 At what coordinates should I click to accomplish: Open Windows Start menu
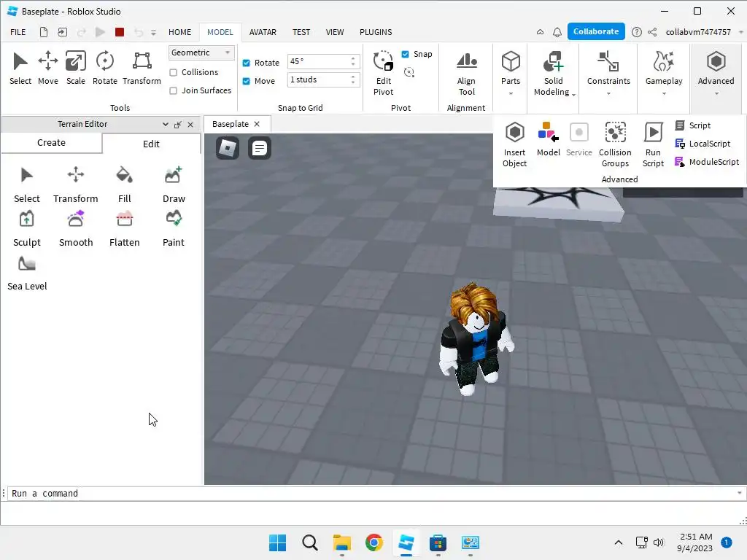[277, 542]
